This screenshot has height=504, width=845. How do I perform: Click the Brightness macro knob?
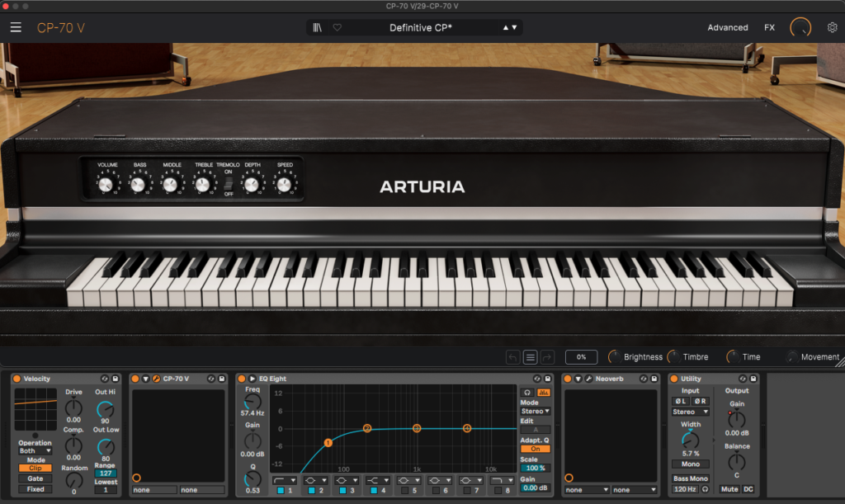pyautogui.click(x=614, y=357)
